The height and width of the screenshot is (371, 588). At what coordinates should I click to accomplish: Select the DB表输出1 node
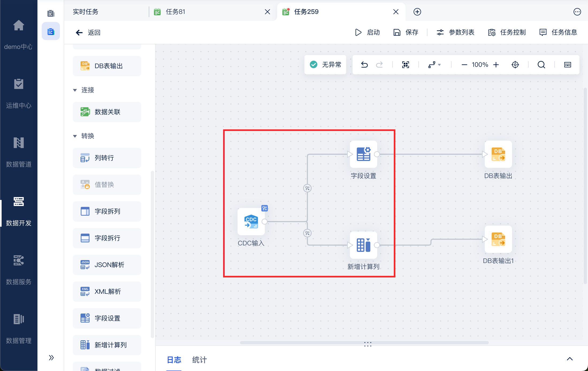pyautogui.click(x=498, y=239)
